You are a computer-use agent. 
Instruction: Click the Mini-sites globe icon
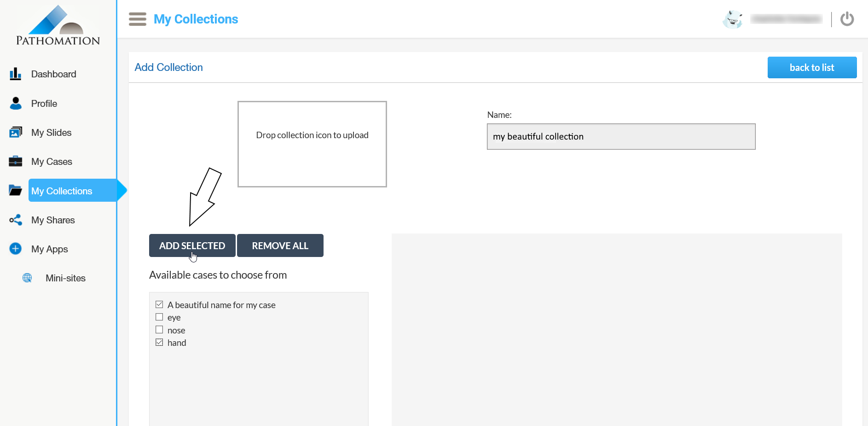click(28, 278)
